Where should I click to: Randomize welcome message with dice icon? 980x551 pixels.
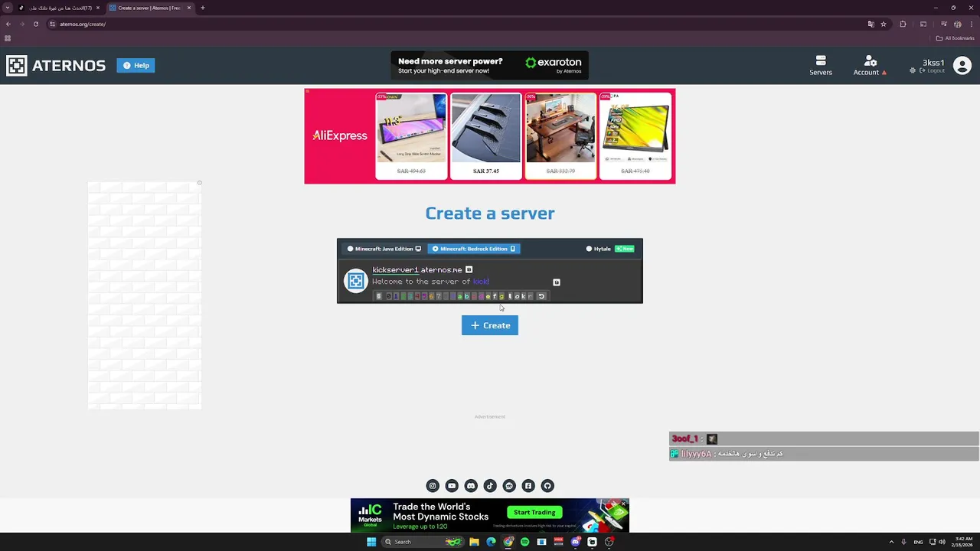[x=557, y=282]
